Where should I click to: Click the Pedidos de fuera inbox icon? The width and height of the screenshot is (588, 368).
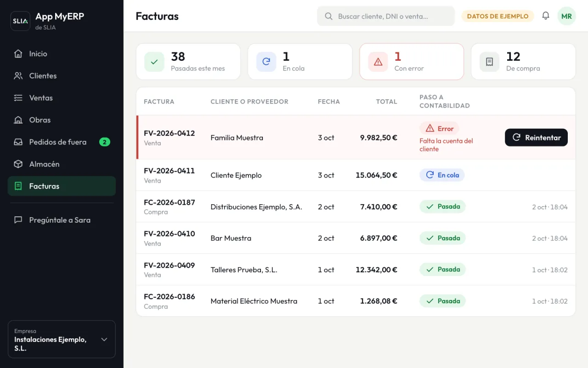tap(18, 142)
